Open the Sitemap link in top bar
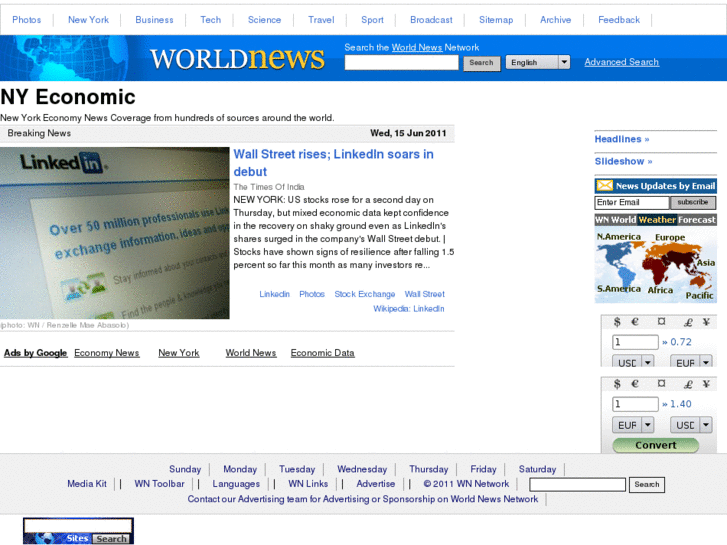This screenshot has width=727, height=545. tap(496, 20)
